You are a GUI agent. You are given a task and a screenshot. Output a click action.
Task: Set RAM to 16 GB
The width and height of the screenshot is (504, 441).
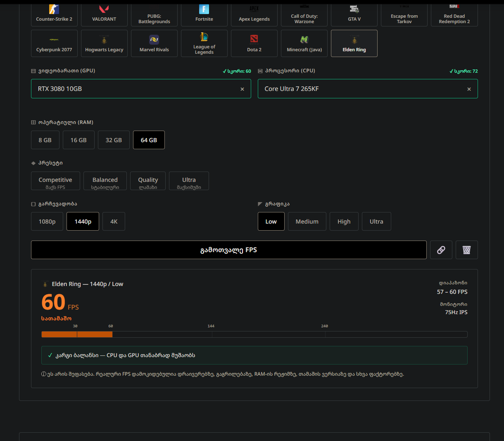[78, 140]
